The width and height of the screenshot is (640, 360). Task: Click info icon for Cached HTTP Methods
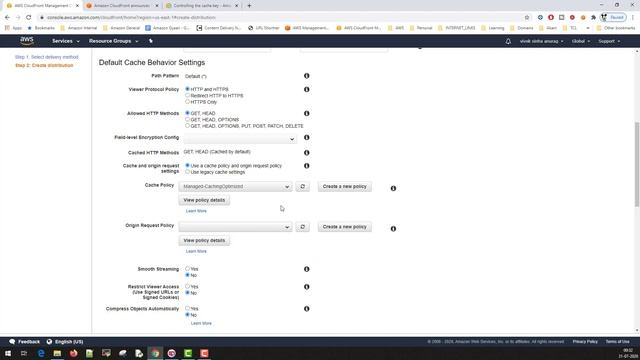pyautogui.click(x=307, y=153)
